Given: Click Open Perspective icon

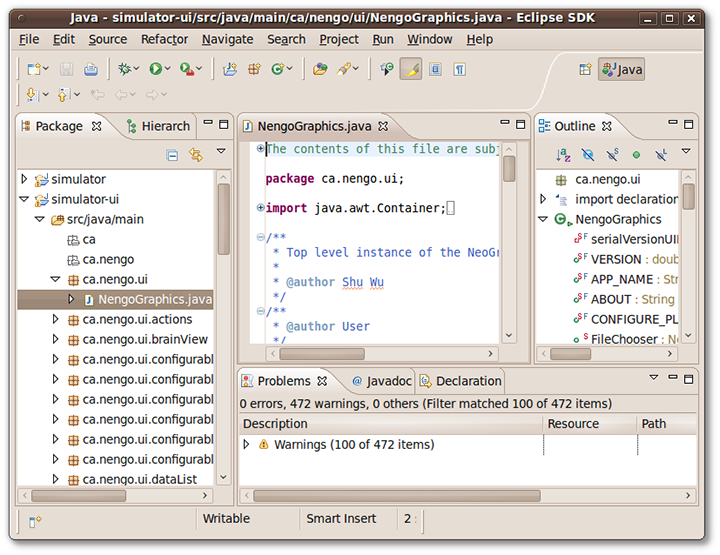Looking at the screenshot, I should [585, 69].
